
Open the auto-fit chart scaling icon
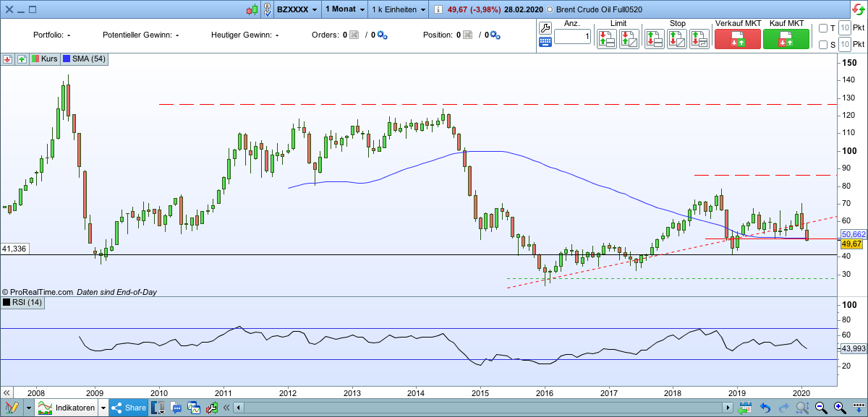point(803,407)
